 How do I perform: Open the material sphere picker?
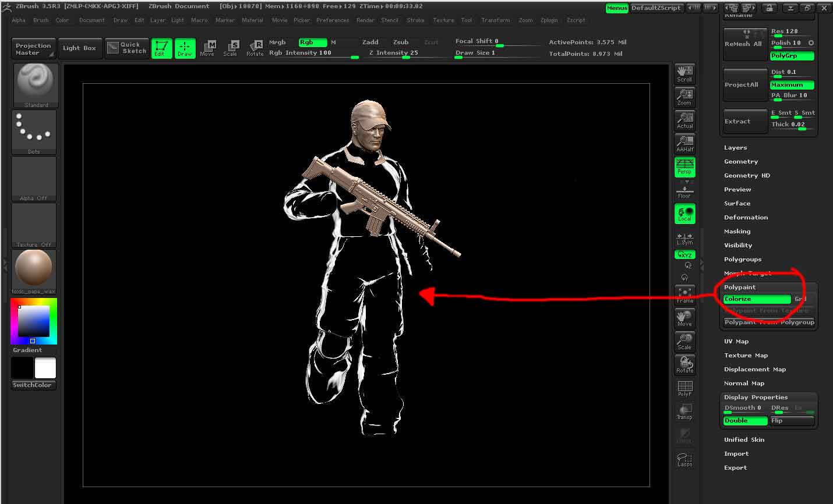34,272
